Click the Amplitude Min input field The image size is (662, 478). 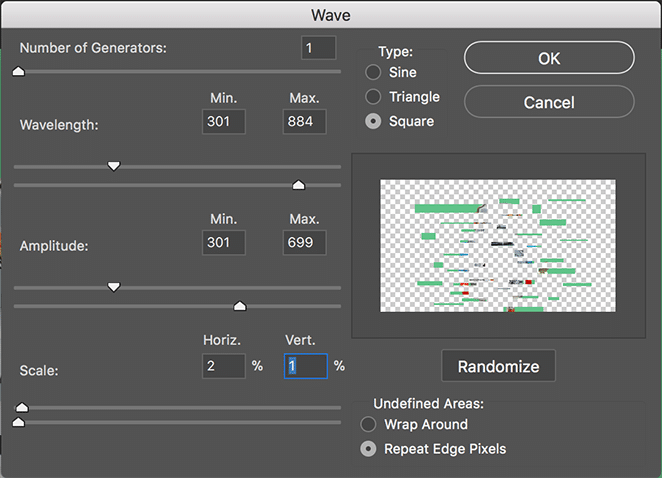pos(223,243)
